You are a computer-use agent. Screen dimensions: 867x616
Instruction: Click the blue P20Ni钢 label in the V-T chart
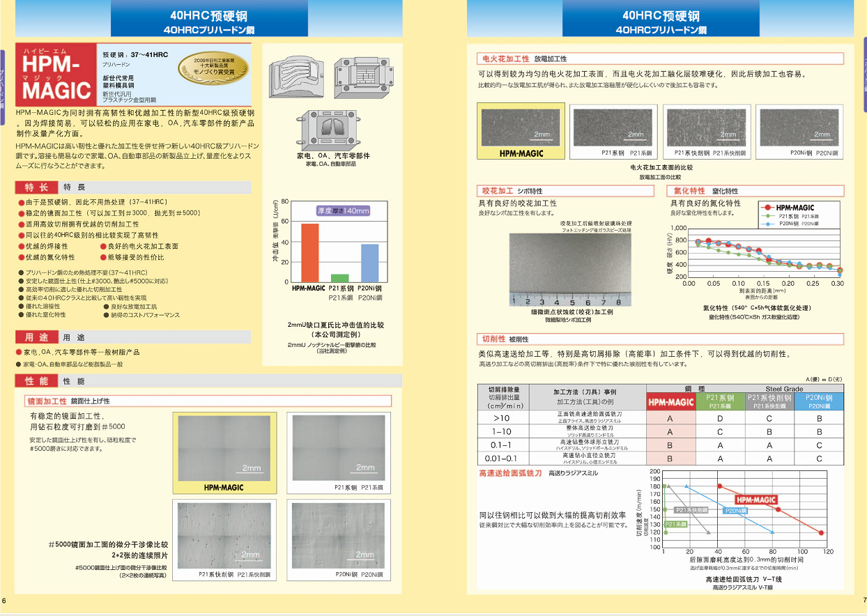736,511
